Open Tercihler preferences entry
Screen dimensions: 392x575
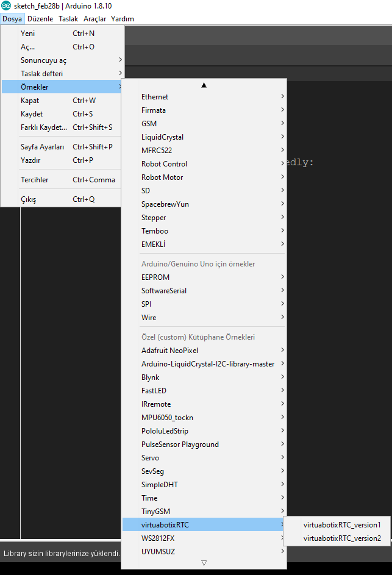[61, 180]
